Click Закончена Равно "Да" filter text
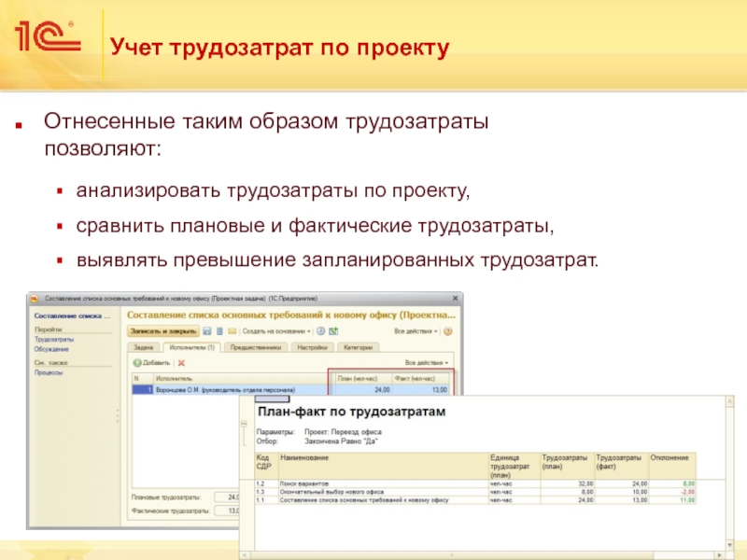 pyautogui.click(x=341, y=441)
